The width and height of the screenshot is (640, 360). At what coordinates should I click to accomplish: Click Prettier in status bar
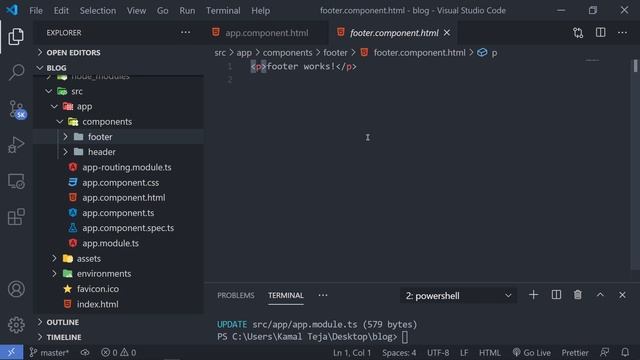click(x=575, y=352)
